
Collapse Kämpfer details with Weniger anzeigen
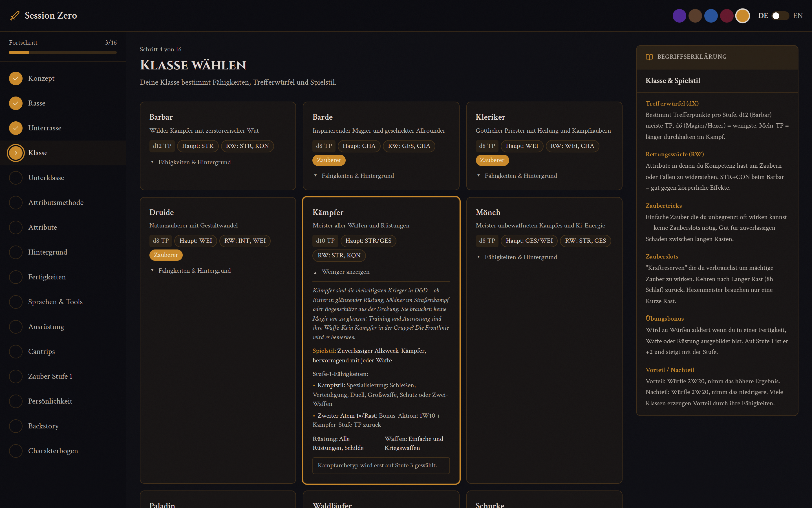[342, 272]
